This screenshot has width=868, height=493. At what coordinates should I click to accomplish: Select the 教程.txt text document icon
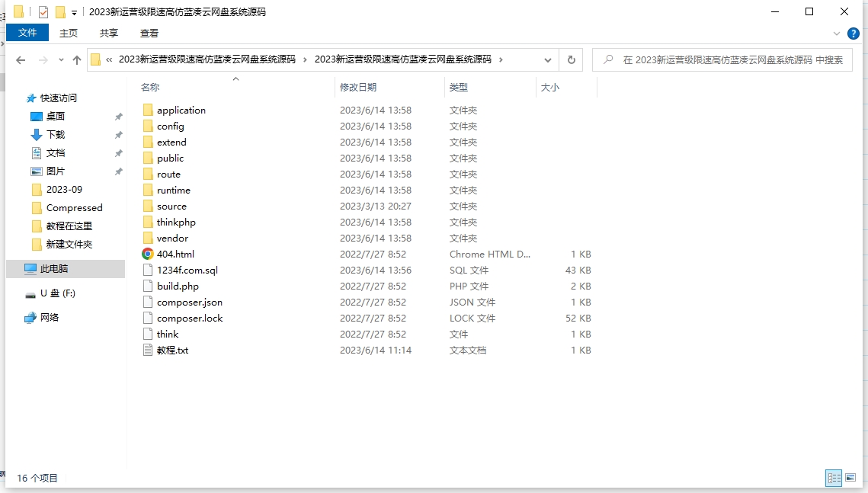[x=148, y=351]
